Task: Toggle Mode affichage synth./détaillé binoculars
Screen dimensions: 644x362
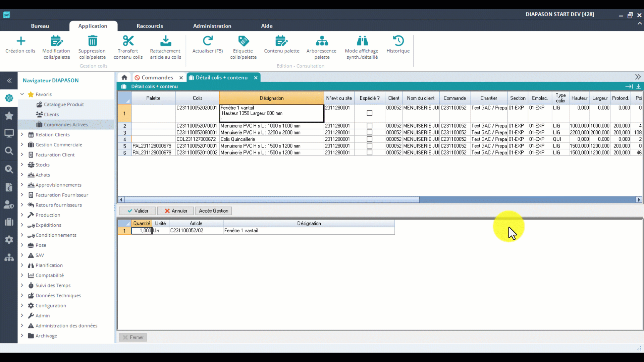Action: [x=362, y=41]
